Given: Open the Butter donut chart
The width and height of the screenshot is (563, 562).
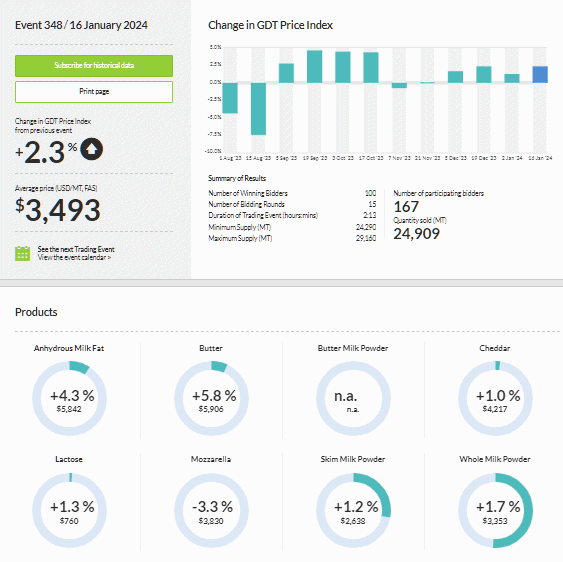Looking at the screenshot, I should (x=211, y=398).
